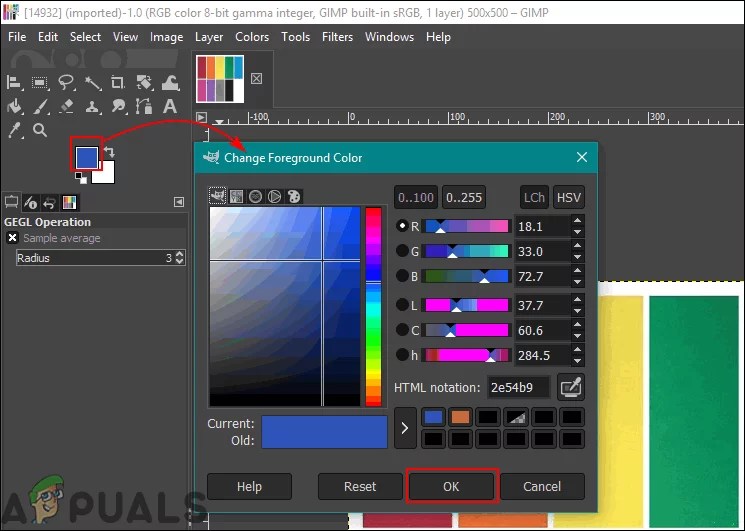Select the Paths tool
The width and height of the screenshot is (745, 531).
click(144, 106)
